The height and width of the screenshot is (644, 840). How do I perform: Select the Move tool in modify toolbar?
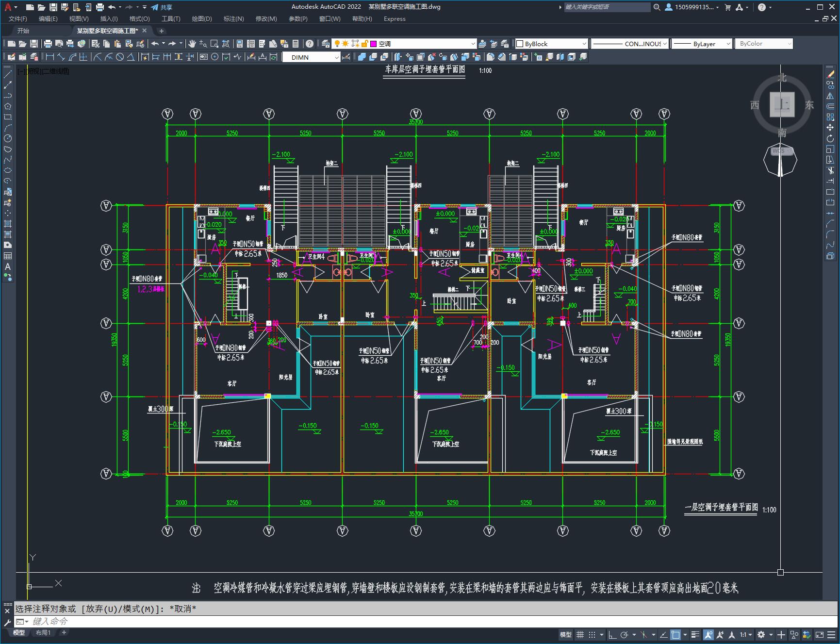click(830, 128)
